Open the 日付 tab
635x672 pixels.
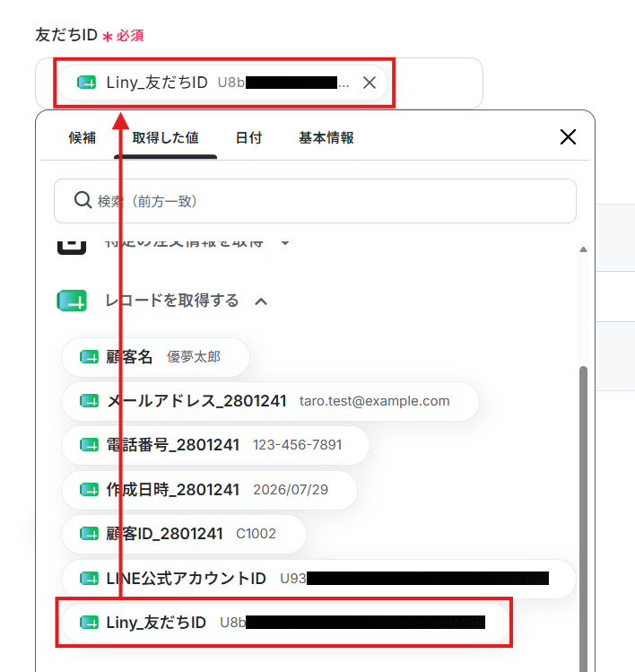coord(249,138)
